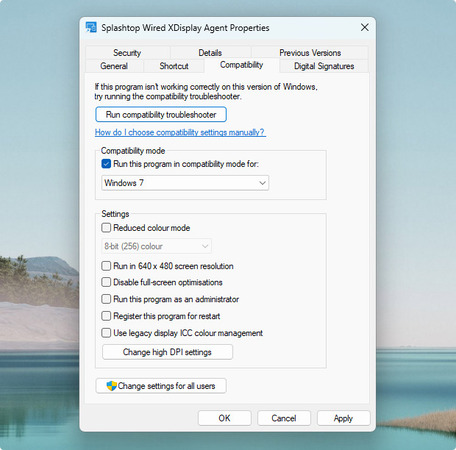Run compatibility troubleshooter button
This screenshot has height=450, width=456.
(x=161, y=115)
